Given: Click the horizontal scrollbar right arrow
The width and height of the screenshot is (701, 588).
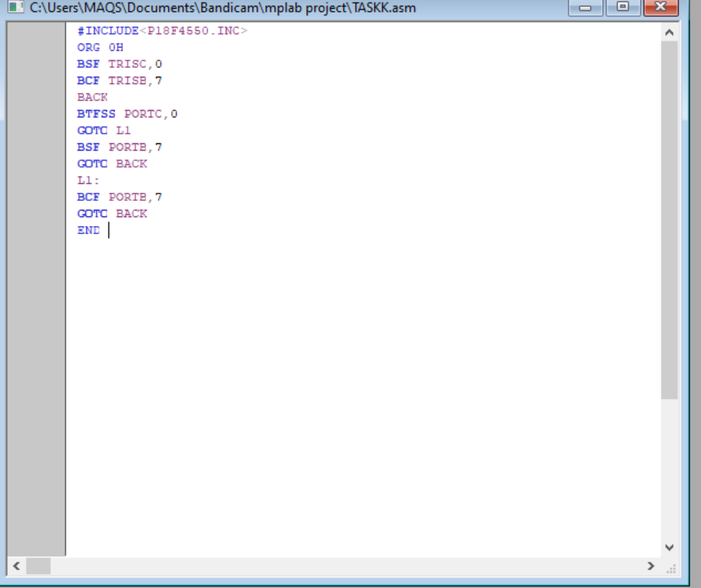Looking at the screenshot, I should point(651,567).
